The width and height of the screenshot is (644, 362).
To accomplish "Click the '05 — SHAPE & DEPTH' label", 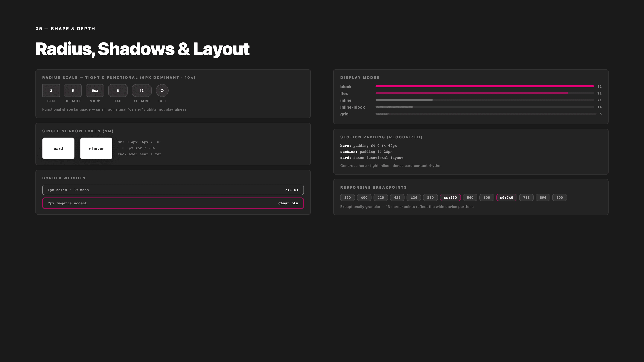I will click(65, 29).
